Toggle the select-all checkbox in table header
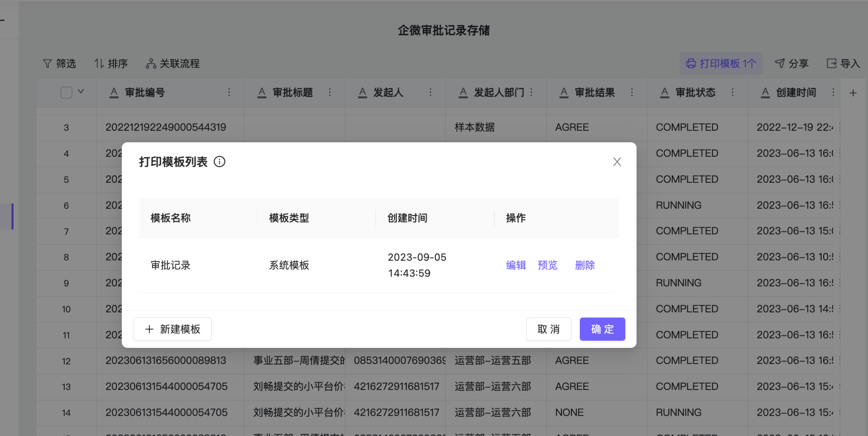 [66, 92]
